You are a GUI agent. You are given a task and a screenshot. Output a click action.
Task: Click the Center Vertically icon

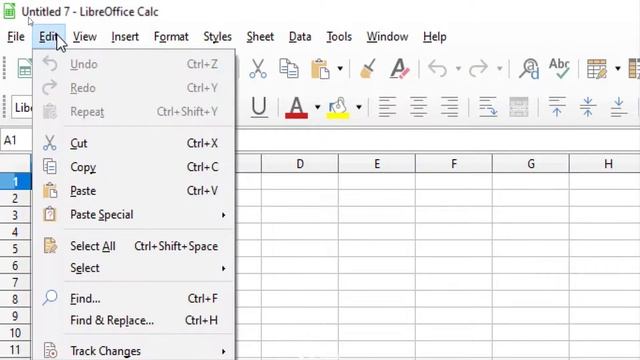click(x=588, y=107)
